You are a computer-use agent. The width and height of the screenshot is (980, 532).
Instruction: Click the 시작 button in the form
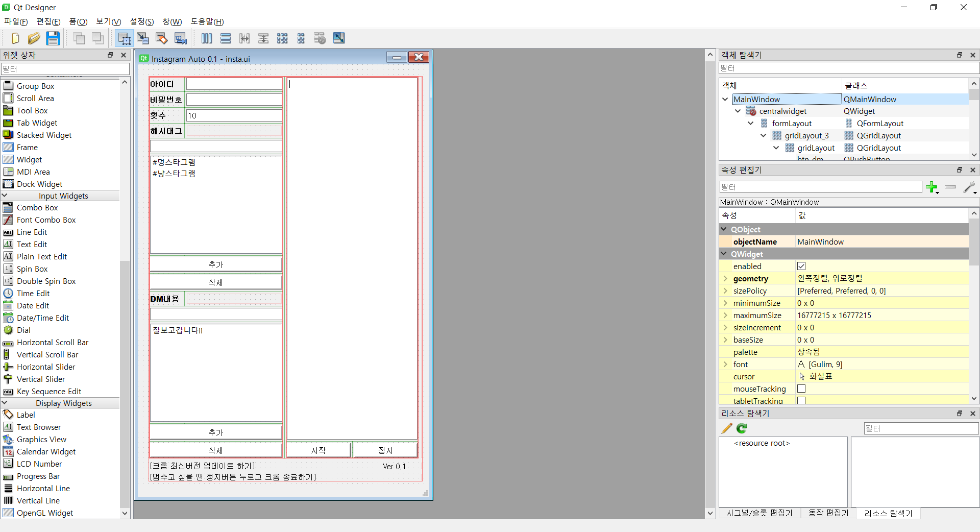[x=318, y=450]
